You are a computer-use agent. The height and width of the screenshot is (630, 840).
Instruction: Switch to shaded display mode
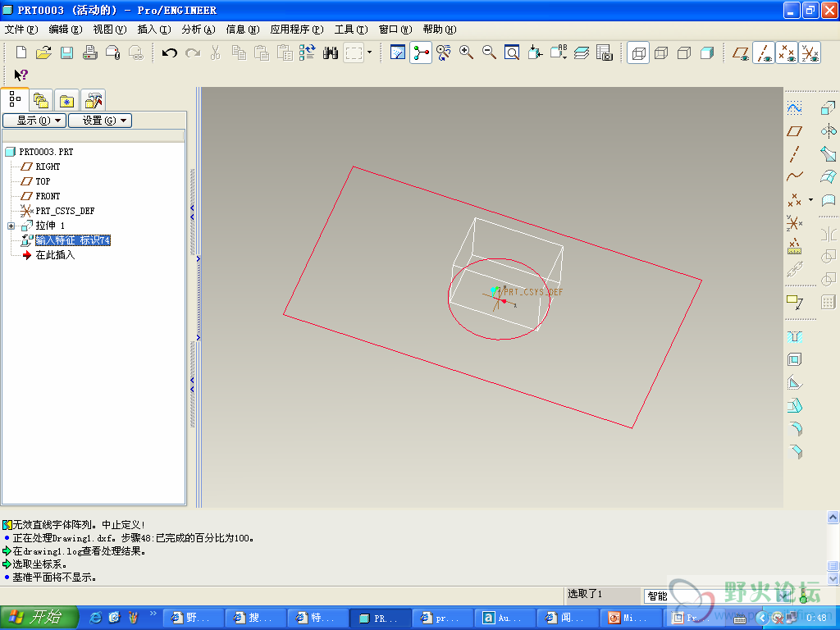click(x=707, y=53)
